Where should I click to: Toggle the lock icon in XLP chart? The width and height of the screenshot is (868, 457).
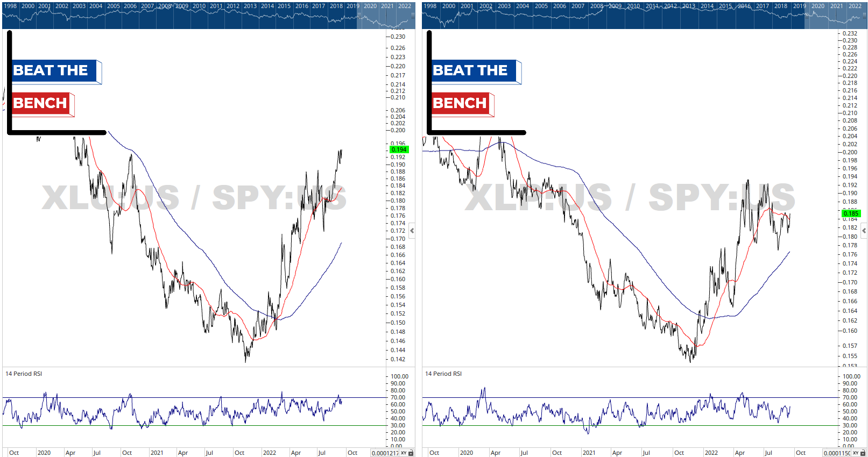coord(863,453)
